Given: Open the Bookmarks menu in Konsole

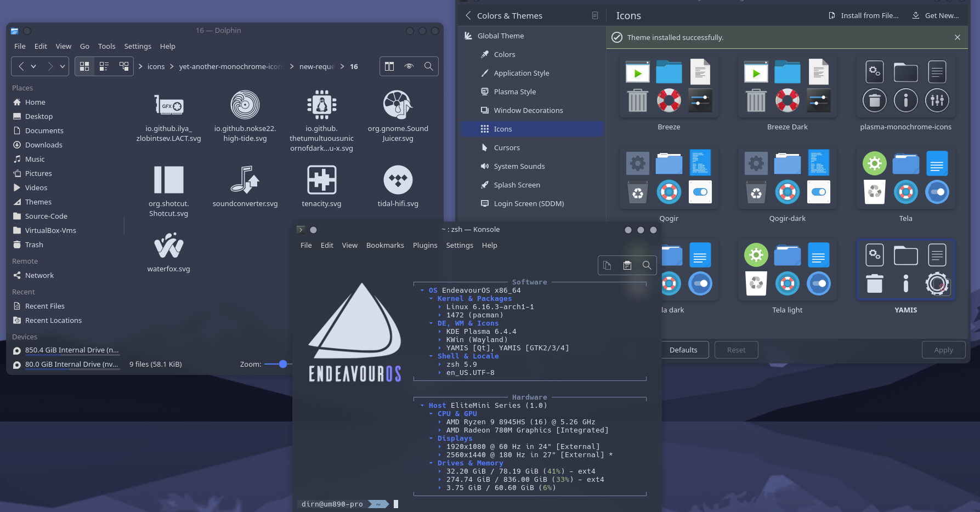Looking at the screenshot, I should point(385,245).
